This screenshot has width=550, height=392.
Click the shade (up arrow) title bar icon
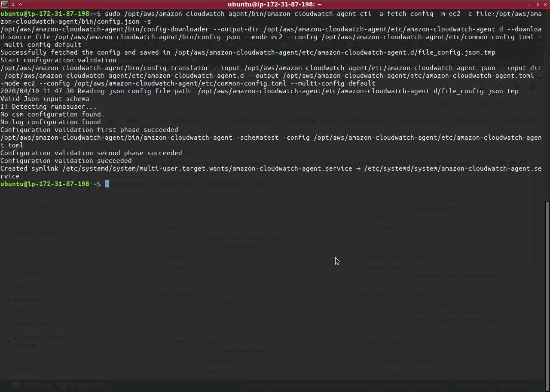(x=20, y=4)
